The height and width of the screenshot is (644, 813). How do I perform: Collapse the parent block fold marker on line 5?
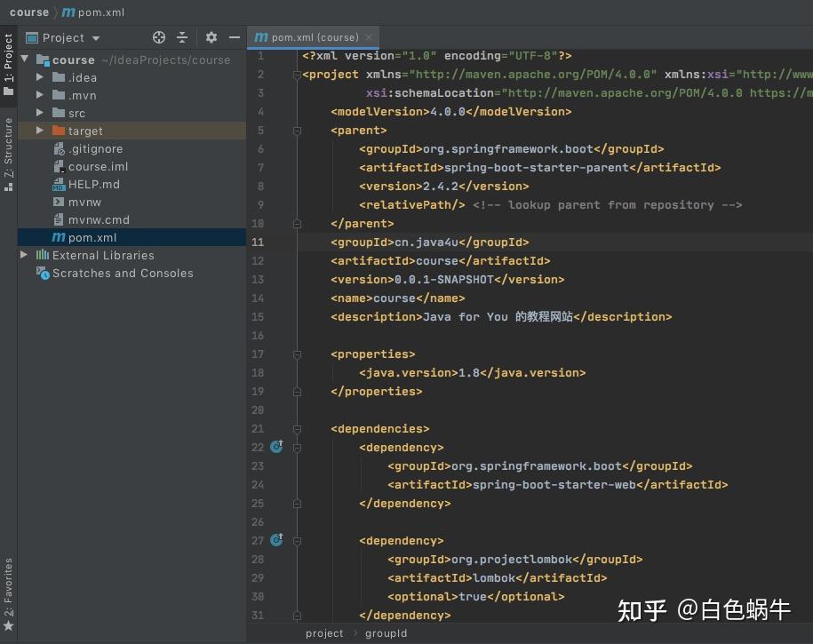pos(298,130)
